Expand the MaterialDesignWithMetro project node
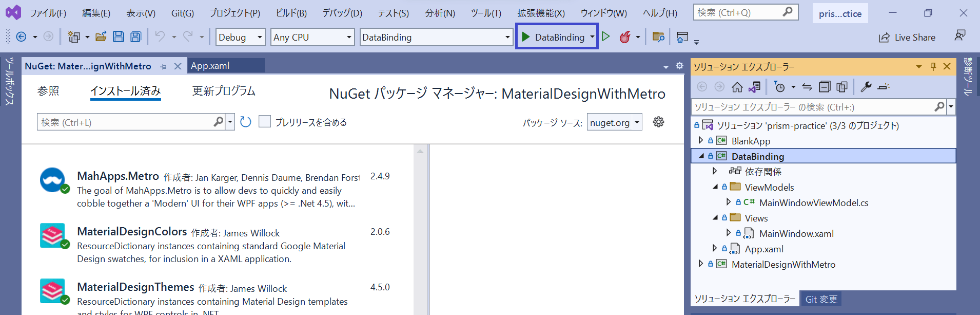The width and height of the screenshot is (980, 315). click(x=701, y=264)
